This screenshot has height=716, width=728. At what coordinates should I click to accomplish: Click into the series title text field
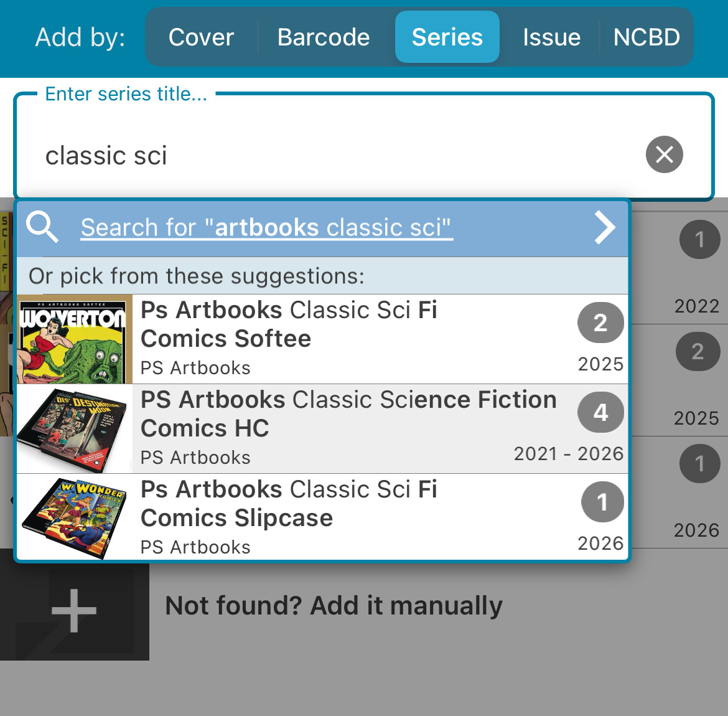[336, 155]
